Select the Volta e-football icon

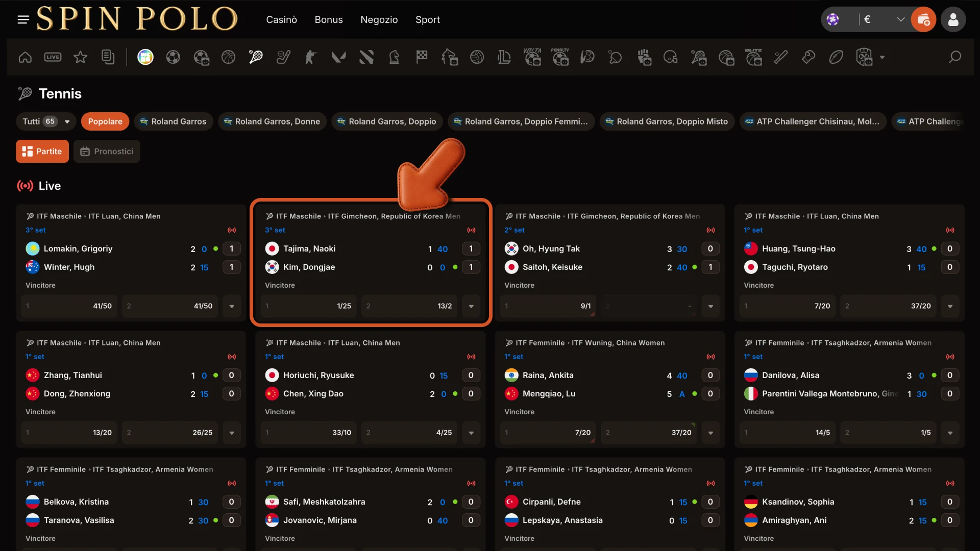point(532,57)
